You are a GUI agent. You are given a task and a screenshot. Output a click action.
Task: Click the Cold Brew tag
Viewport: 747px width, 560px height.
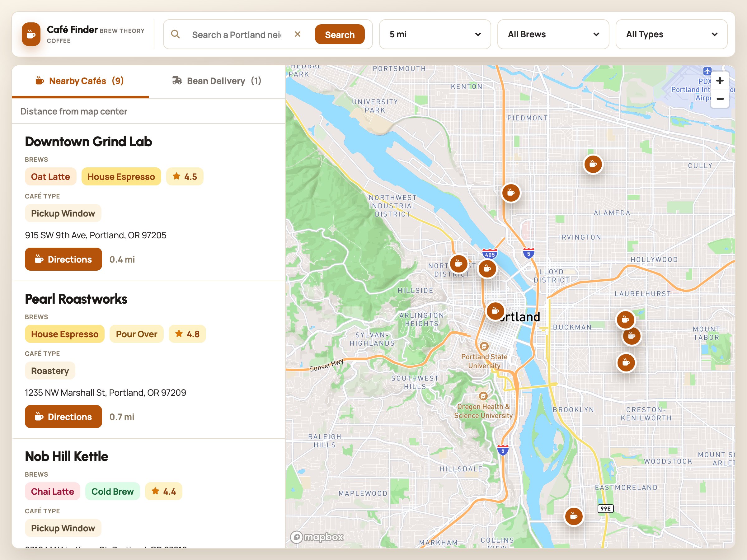112,491
